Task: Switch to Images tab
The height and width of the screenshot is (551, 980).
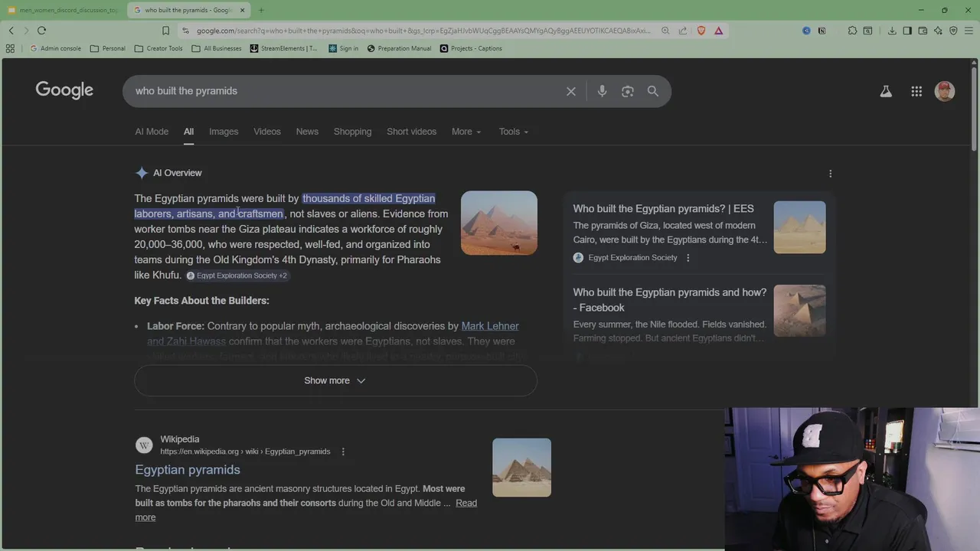Action: (224, 132)
